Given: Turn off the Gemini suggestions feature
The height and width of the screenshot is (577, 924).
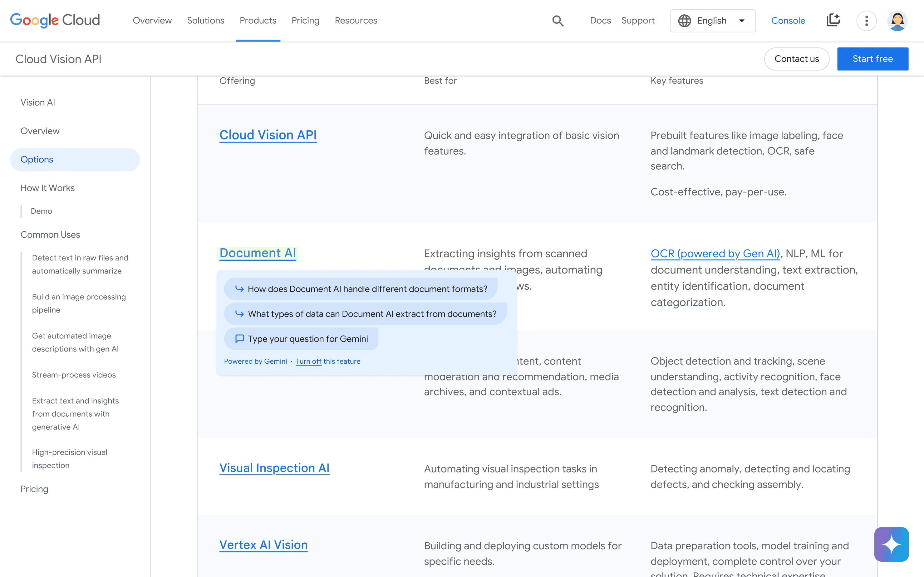Looking at the screenshot, I should (x=308, y=361).
